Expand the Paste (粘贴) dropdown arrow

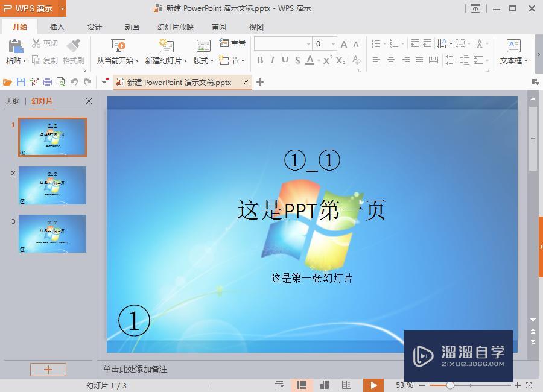coord(25,60)
